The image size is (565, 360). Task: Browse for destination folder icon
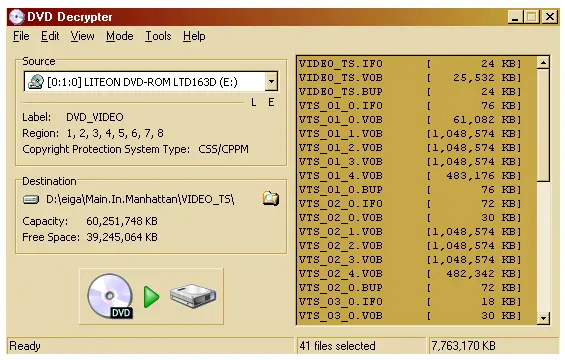(271, 199)
